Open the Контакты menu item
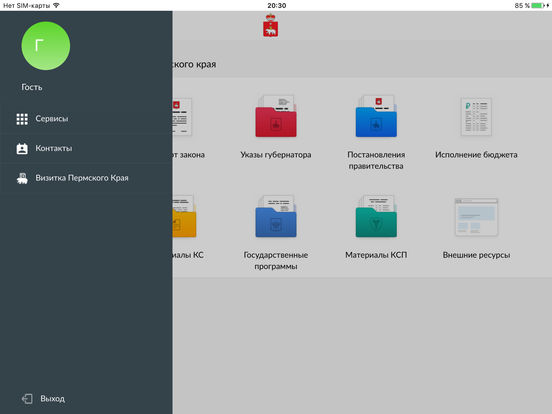The width and height of the screenshot is (552, 414). coord(86,149)
